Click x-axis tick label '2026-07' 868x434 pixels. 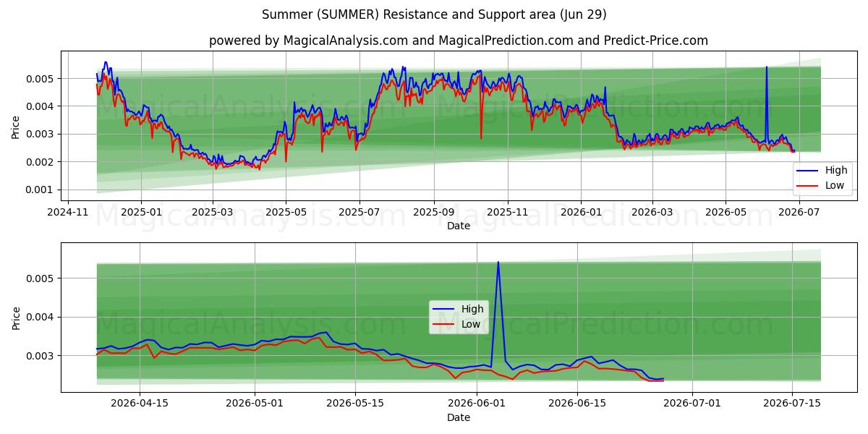799,212
